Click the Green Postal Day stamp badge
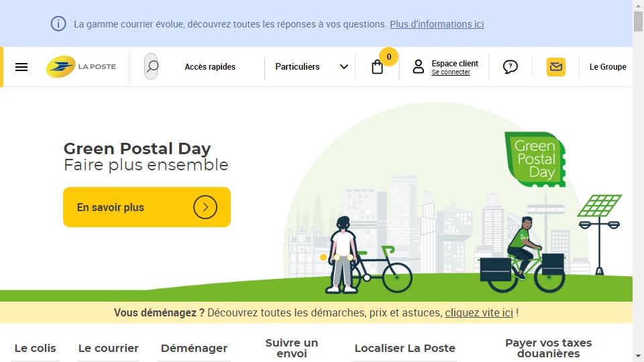The height and width of the screenshot is (362, 644). pos(535,160)
